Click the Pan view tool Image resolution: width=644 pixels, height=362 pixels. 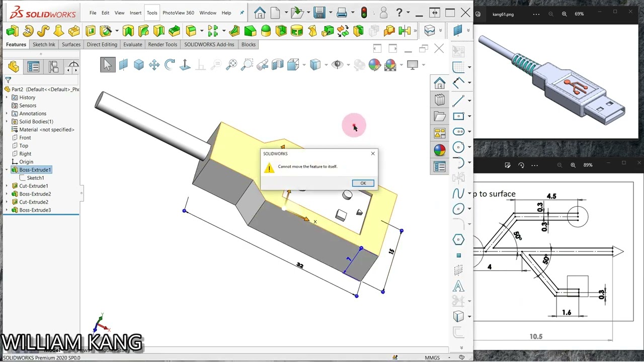point(154,65)
